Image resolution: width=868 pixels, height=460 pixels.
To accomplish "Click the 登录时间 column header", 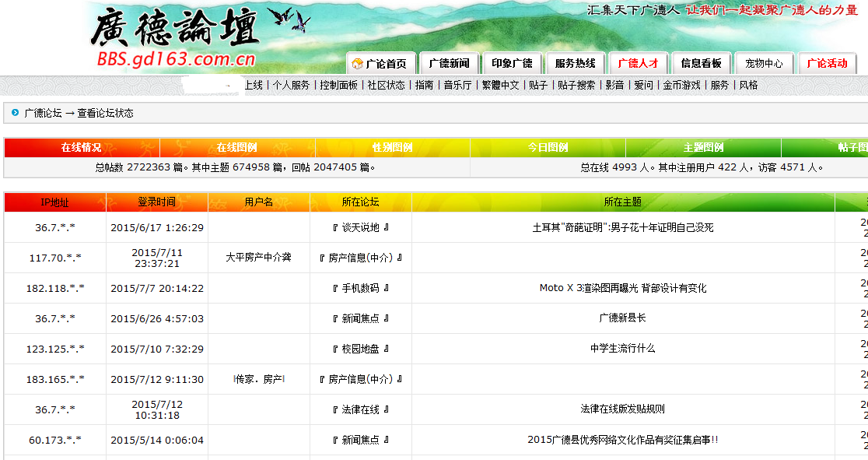I will pos(156,202).
